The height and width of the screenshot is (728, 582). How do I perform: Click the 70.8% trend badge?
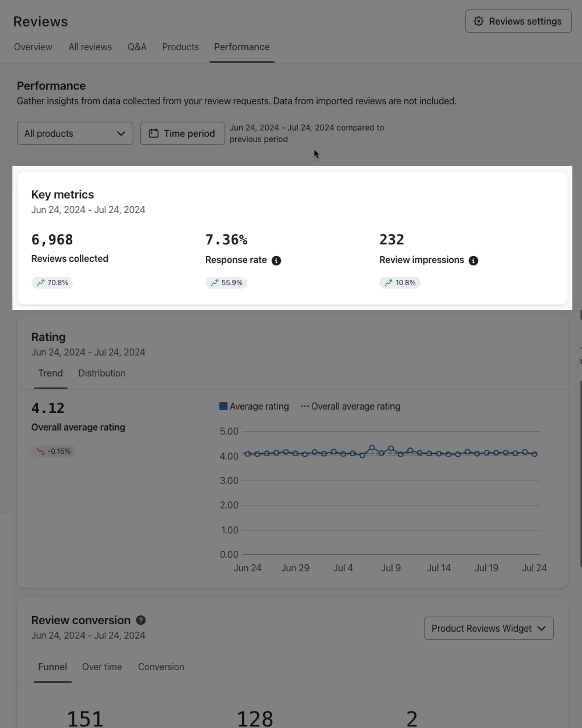coord(52,283)
